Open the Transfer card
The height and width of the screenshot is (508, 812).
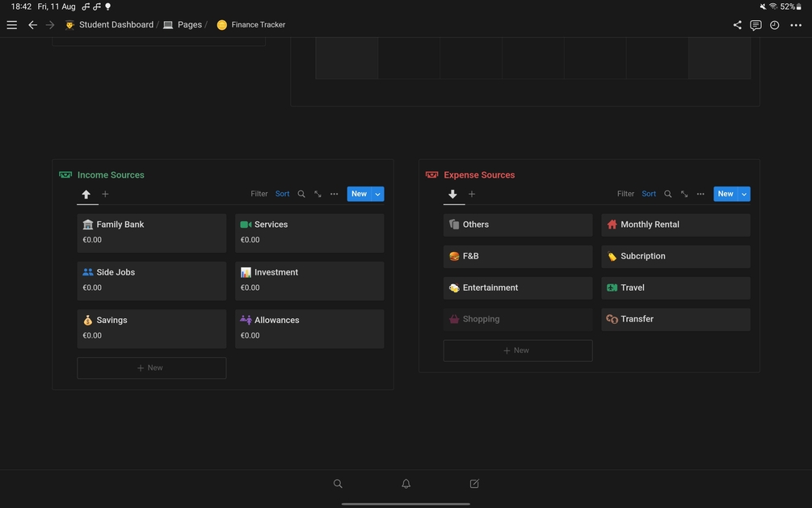675,320
